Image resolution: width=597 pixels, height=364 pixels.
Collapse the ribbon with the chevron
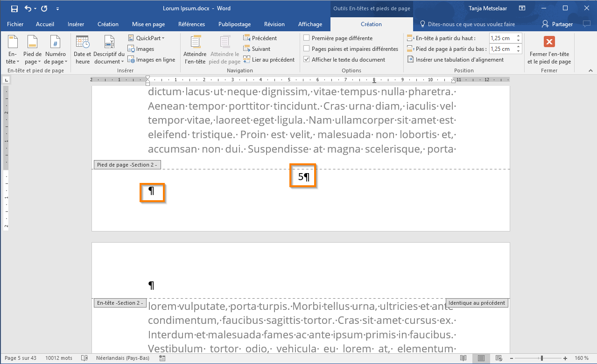point(590,70)
